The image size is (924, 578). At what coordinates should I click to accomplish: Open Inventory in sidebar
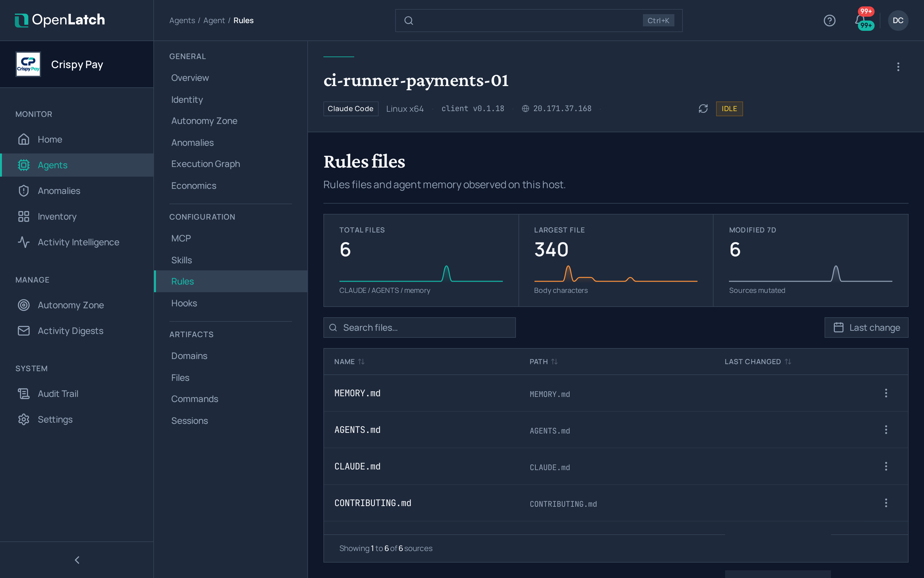(77, 216)
